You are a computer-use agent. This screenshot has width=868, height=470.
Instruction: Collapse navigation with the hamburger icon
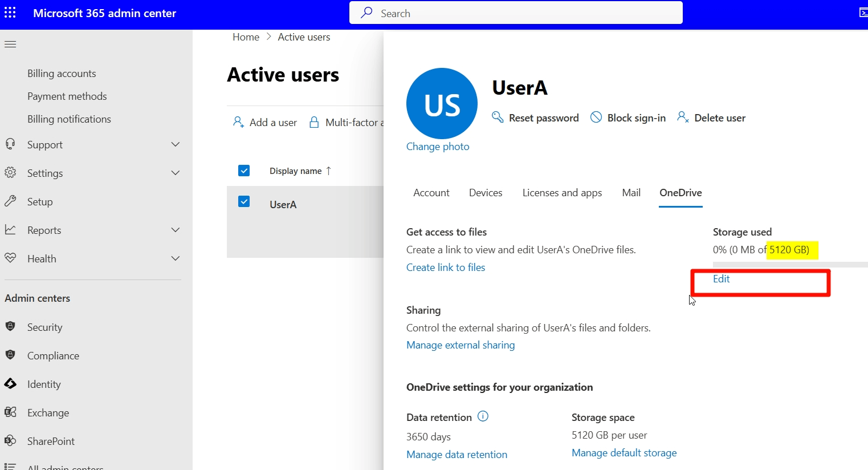tap(10, 44)
